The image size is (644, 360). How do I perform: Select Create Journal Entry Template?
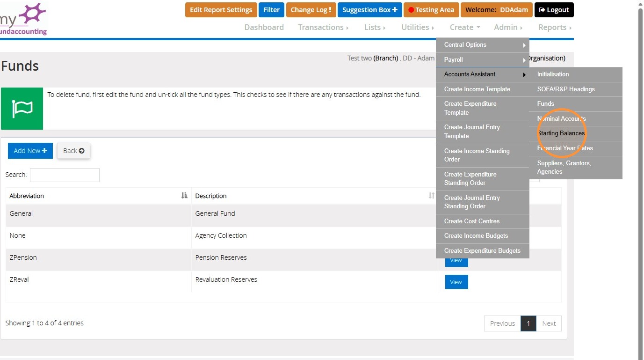(x=483, y=132)
